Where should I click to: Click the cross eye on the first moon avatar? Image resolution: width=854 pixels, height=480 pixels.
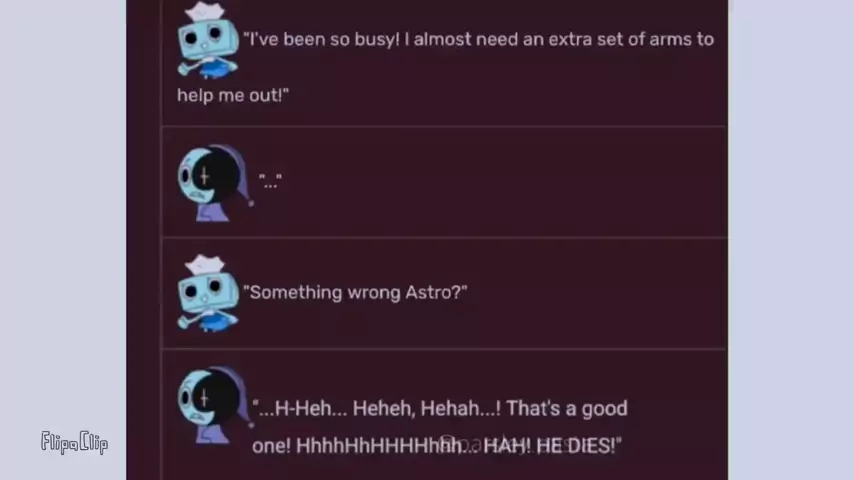tap(204, 176)
